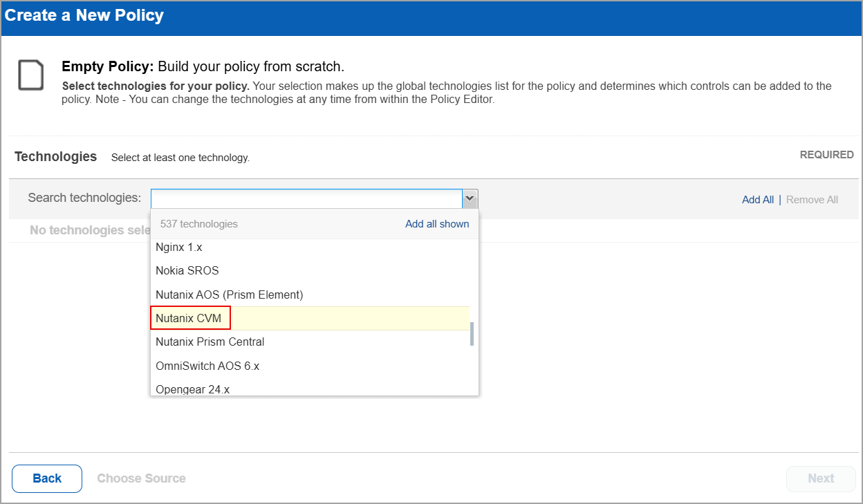Viewport: 863px width, 504px height.
Task: Select Nokia SROS technology
Action: pos(310,270)
